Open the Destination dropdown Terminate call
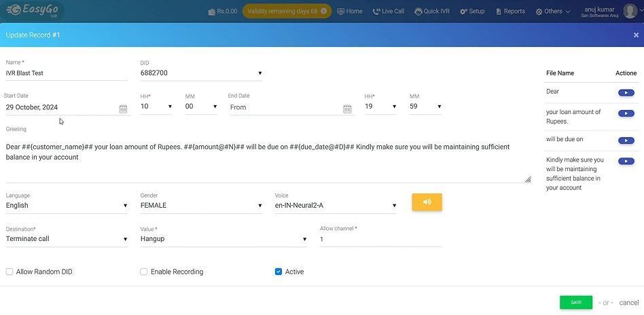This screenshot has height=315, width=644. 67,238
